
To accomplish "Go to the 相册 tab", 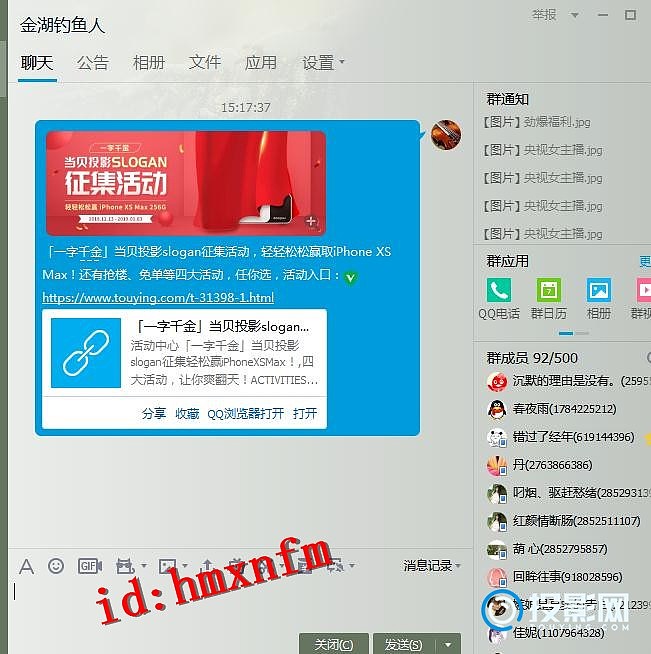I will [x=148, y=63].
